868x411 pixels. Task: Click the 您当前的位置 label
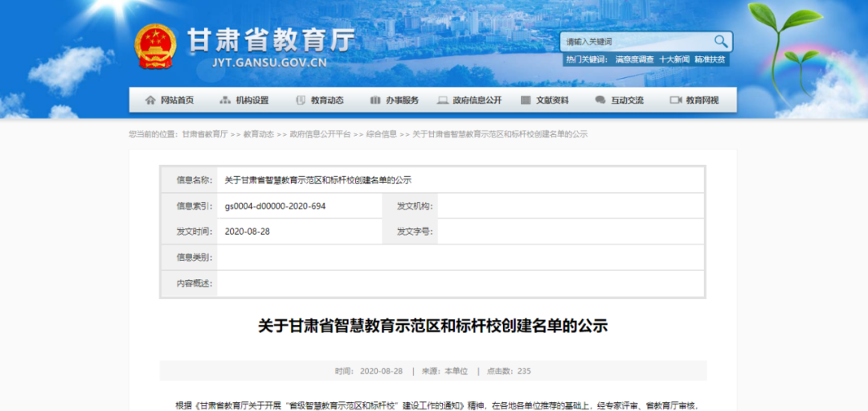pos(154,134)
